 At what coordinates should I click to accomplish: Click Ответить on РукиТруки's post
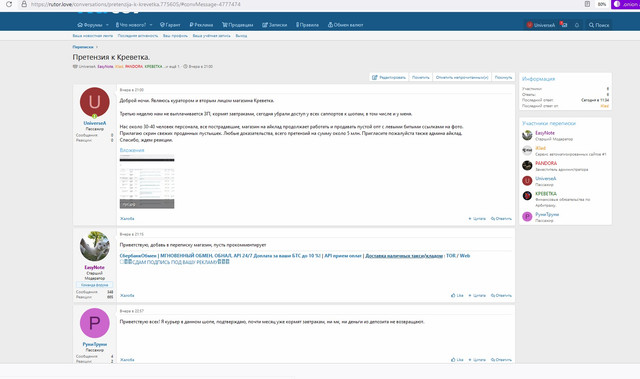[x=501, y=360]
